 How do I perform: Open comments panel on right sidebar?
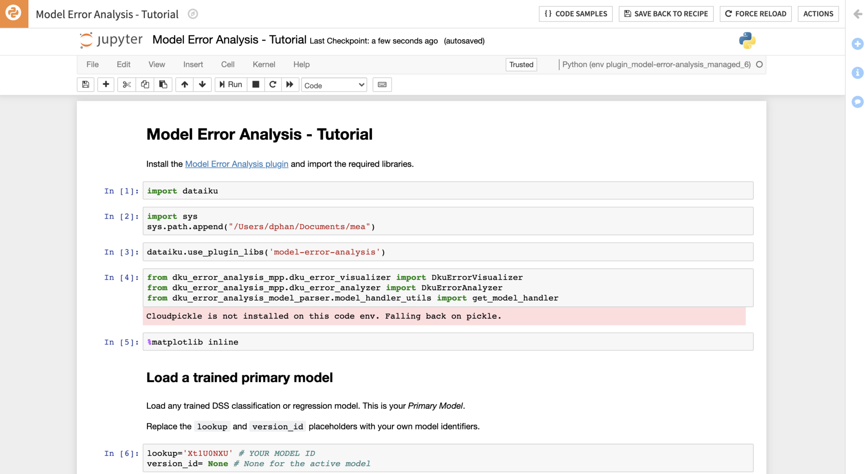point(858,102)
